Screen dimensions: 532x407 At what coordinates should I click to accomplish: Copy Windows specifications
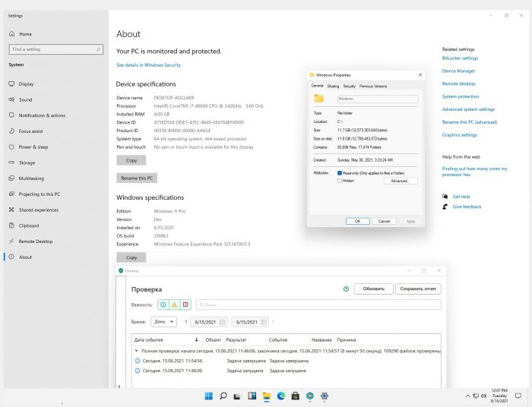click(x=131, y=257)
